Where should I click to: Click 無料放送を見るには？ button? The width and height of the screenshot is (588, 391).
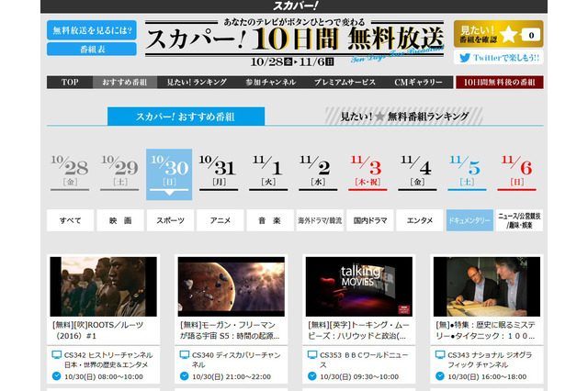tap(91, 28)
